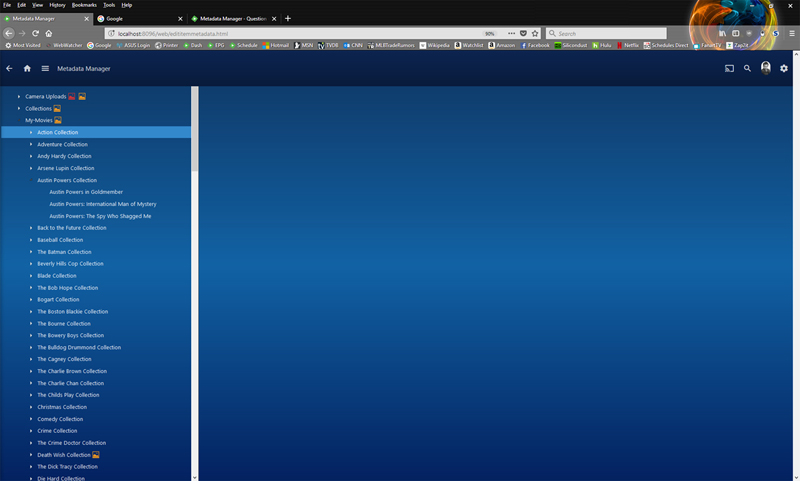
Task: Reload the page with the refresh button
Action: coord(35,33)
